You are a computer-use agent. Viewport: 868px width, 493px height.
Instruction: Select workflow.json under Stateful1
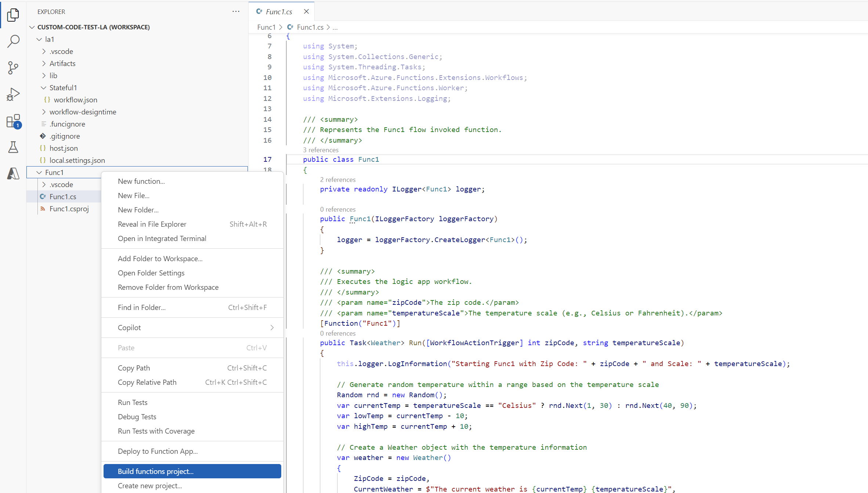[75, 99]
